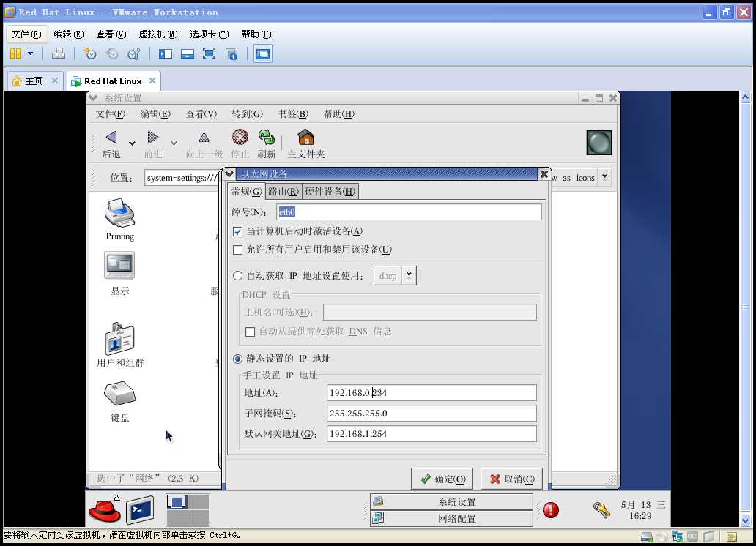Toggle the thumbnail bar toolbar icon

coord(187,53)
